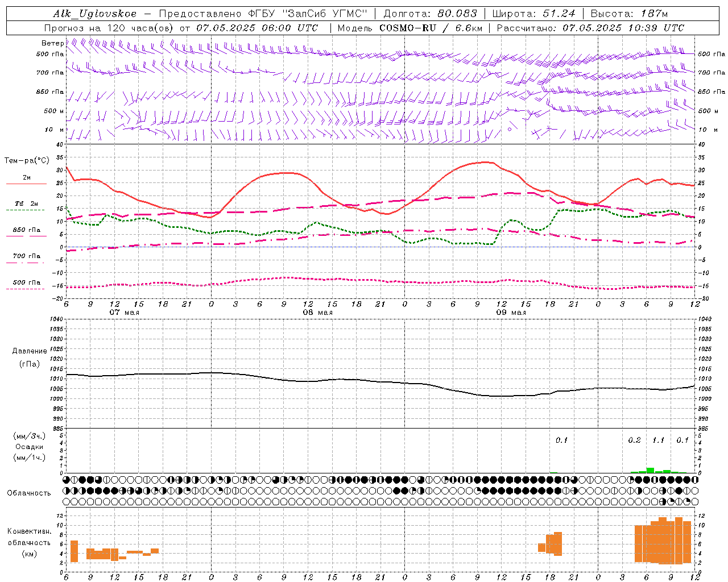Click the (мм/3ч.) precipitation unit label
Screen dimensions: 728x582
coord(30,436)
